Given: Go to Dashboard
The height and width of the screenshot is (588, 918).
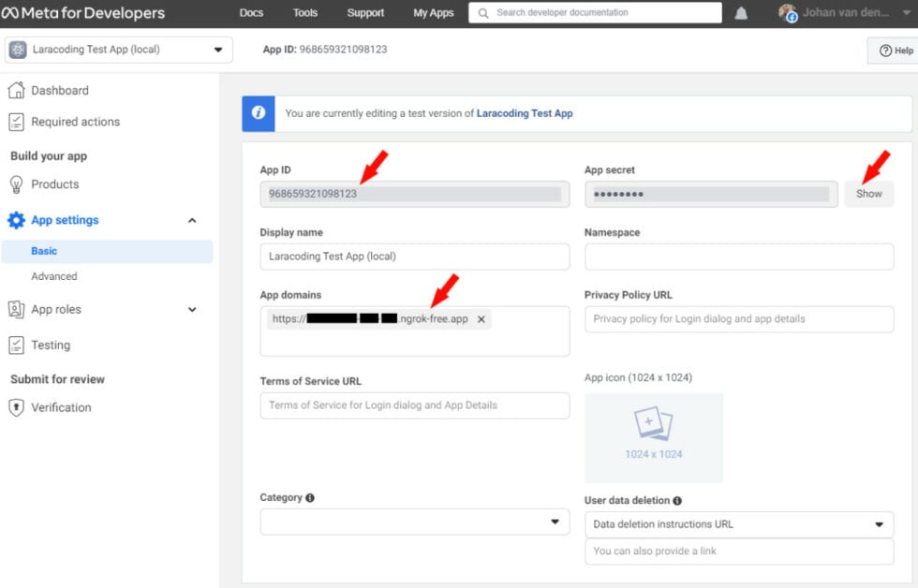Looking at the screenshot, I should tap(60, 91).
